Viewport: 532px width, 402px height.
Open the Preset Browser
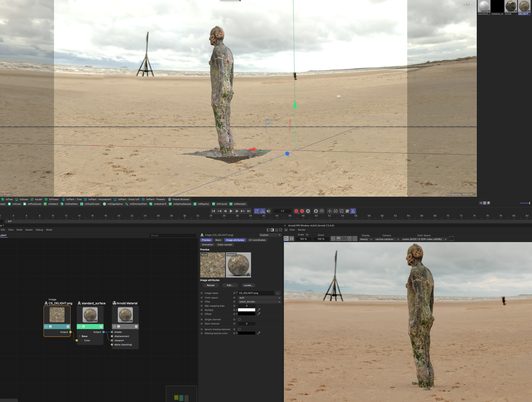(179, 199)
